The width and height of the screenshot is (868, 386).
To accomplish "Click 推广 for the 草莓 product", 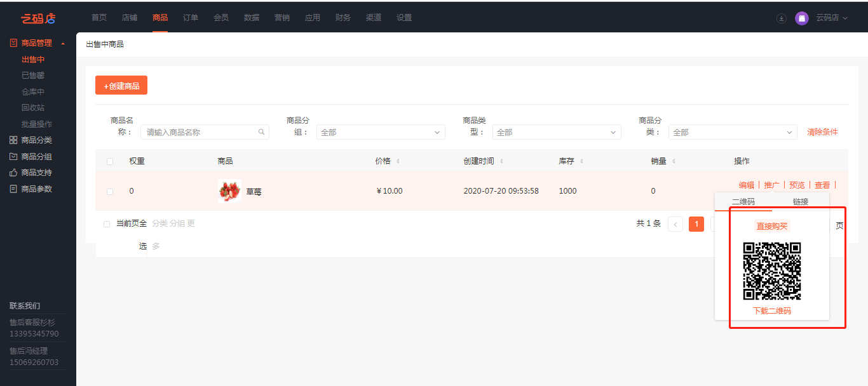I will tap(772, 185).
